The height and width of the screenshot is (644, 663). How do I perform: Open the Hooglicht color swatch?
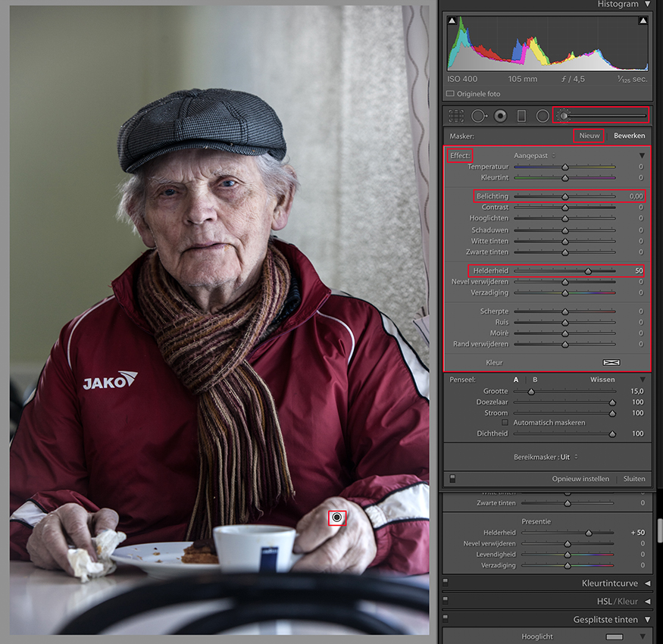[x=615, y=637]
